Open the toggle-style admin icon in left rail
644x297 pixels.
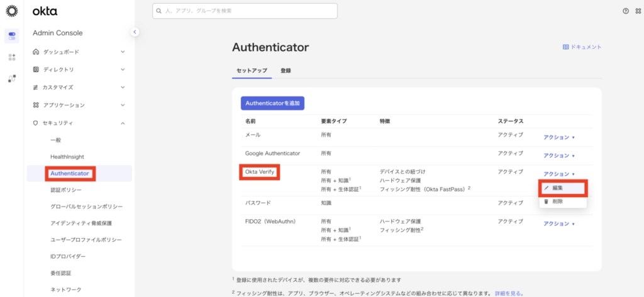point(11,36)
